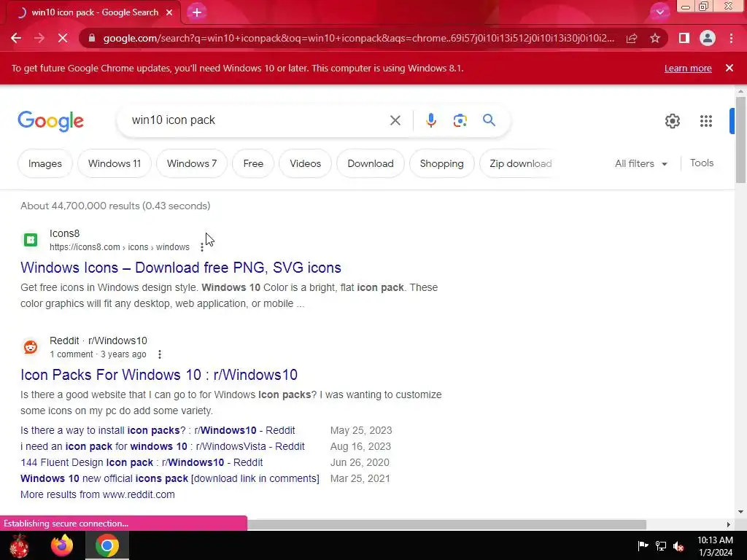Open a new tab with the plus button
The image size is (747, 560).
pyautogui.click(x=197, y=12)
